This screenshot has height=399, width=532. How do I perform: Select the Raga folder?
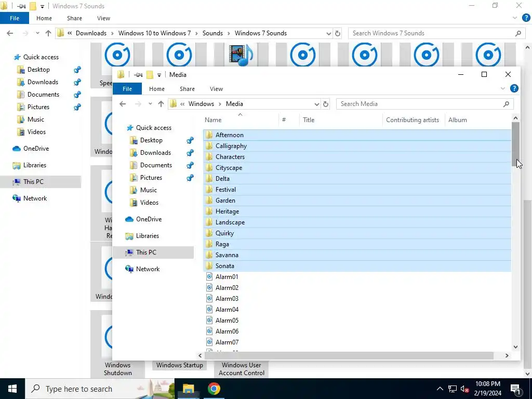357,244
